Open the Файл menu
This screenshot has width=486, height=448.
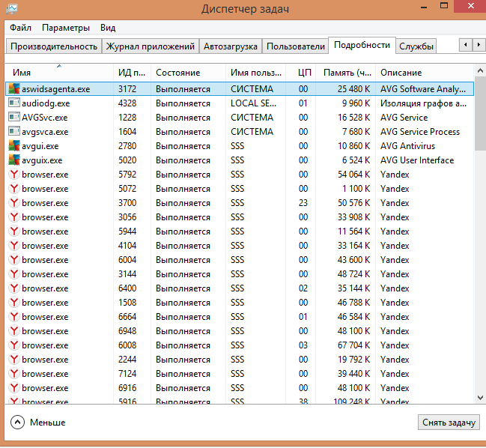point(20,28)
